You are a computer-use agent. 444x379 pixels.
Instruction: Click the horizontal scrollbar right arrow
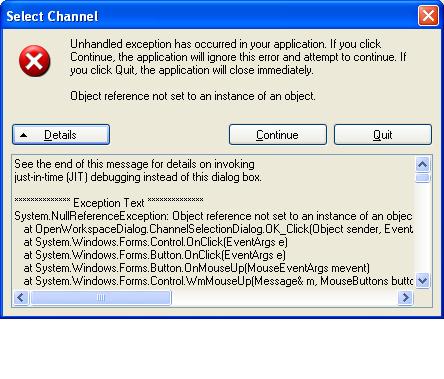tap(406, 297)
